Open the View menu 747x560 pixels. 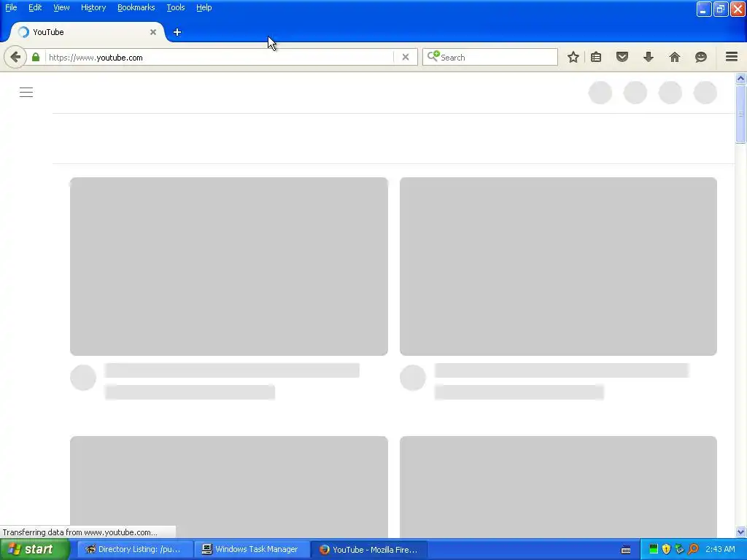click(61, 7)
